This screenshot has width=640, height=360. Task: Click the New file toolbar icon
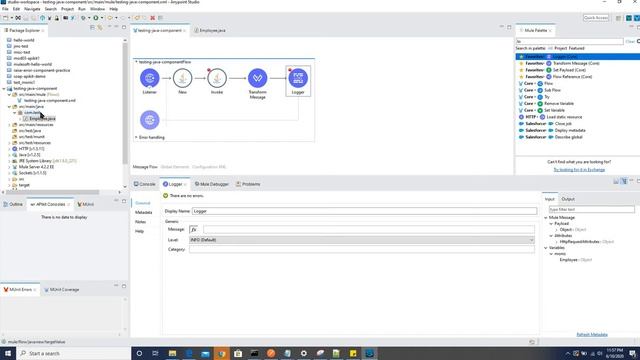[5, 18]
